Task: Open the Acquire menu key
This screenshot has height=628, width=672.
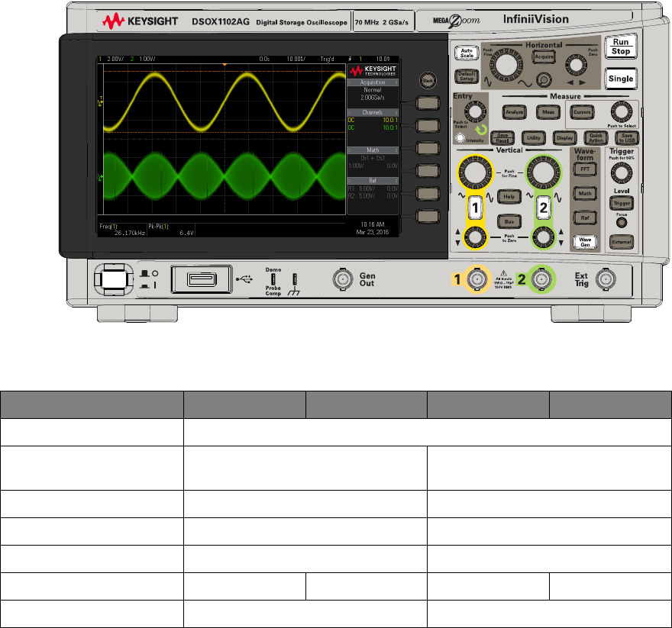Action: (544, 56)
